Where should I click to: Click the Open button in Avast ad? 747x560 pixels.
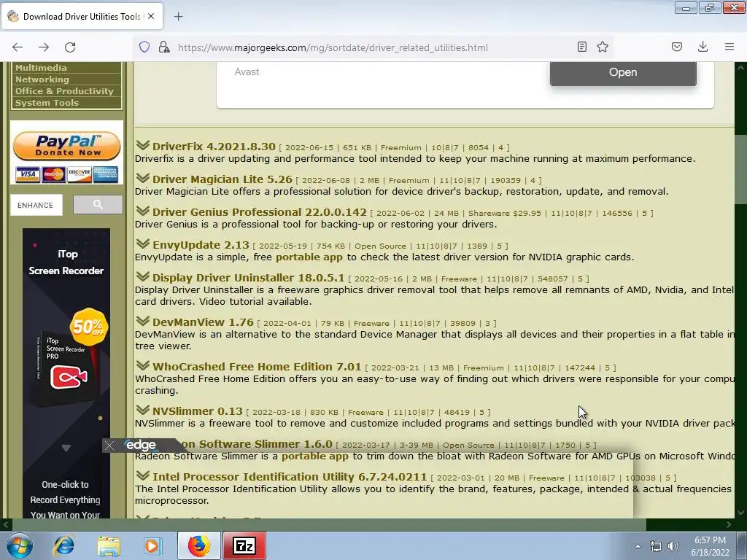[x=623, y=72]
